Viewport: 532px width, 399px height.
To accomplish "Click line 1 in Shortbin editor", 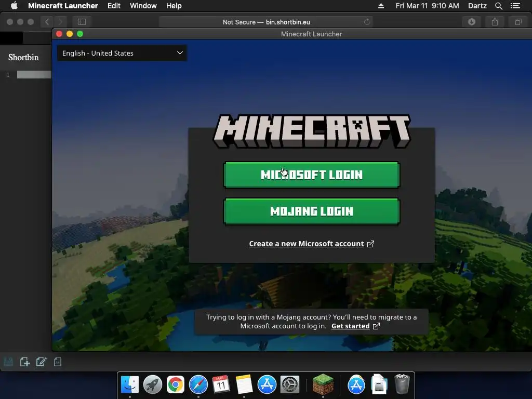I will (34, 75).
